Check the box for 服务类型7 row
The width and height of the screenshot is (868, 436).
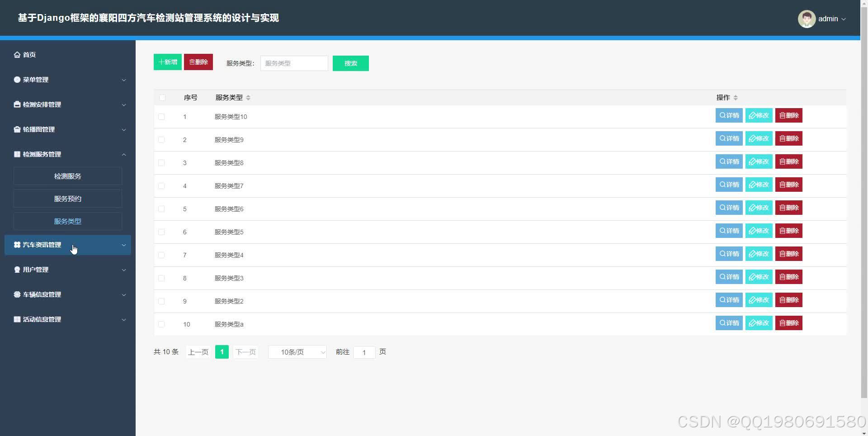click(x=161, y=186)
